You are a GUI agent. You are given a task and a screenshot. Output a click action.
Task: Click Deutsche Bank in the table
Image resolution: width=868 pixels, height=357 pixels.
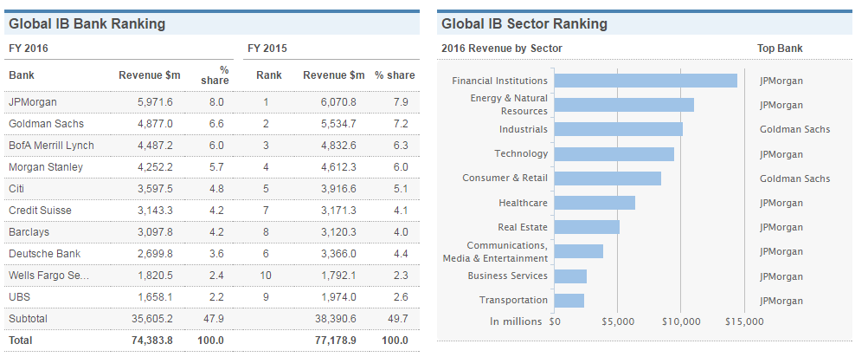44,254
